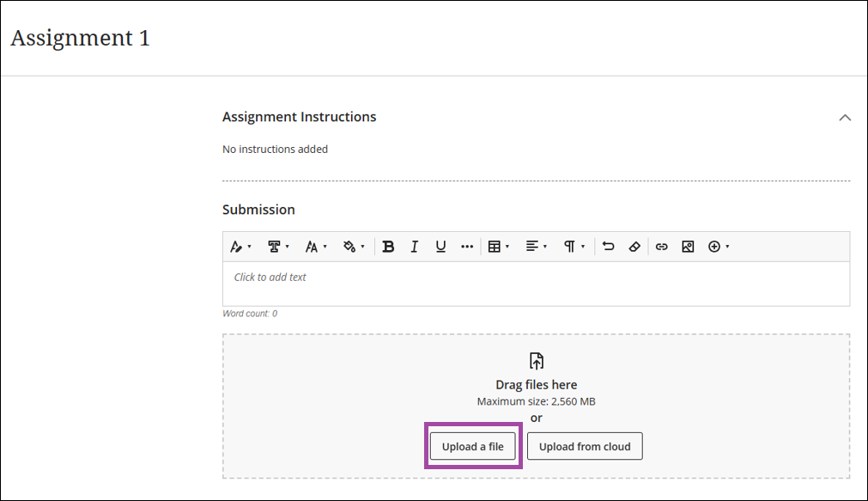Click 'Maximum size: 2,560 MB' text
This screenshot has width=868, height=501.
point(537,401)
